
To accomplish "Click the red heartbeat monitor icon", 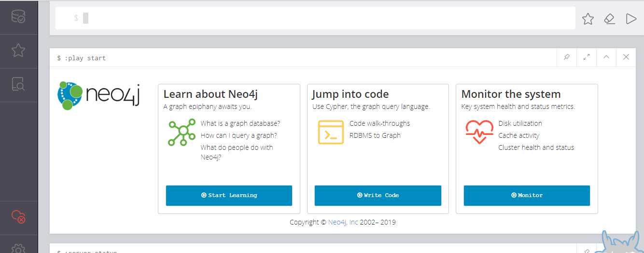I will [x=479, y=132].
